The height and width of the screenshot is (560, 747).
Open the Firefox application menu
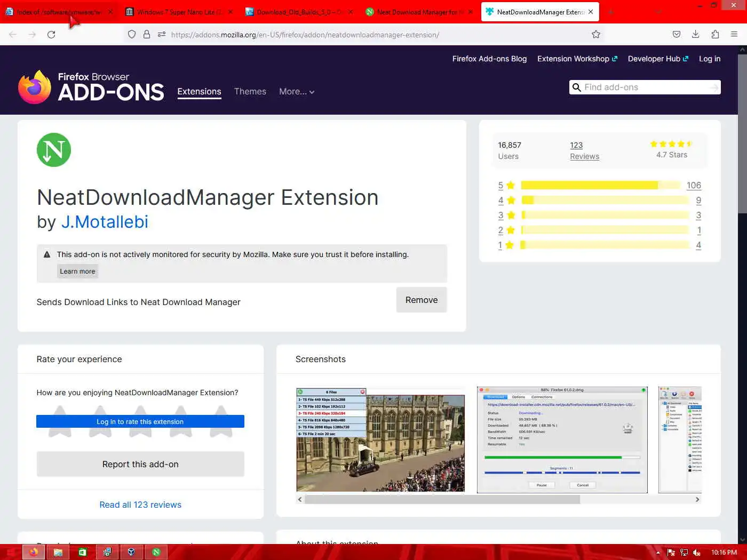pyautogui.click(x=734, y=35)
